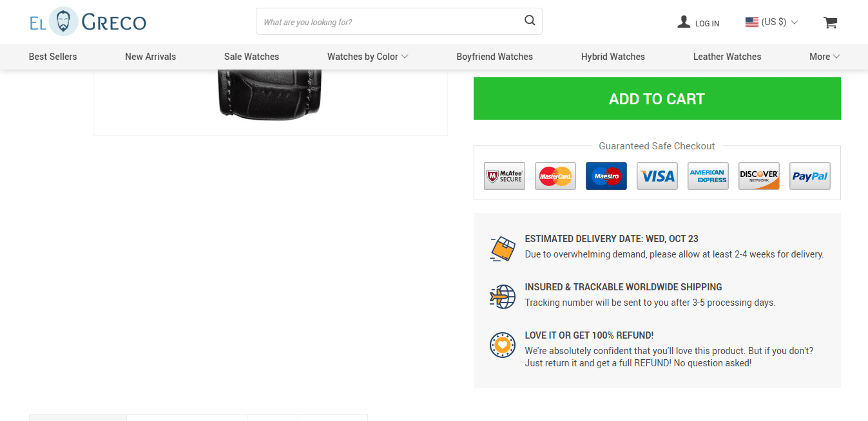Click the El Greco logo
The image size is (868, 421).
pyautogui.click(x=88, y=22)
